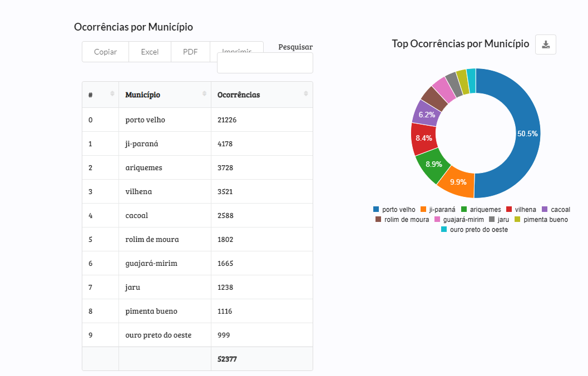Click the Pesquisar search field

click(265, 63)
